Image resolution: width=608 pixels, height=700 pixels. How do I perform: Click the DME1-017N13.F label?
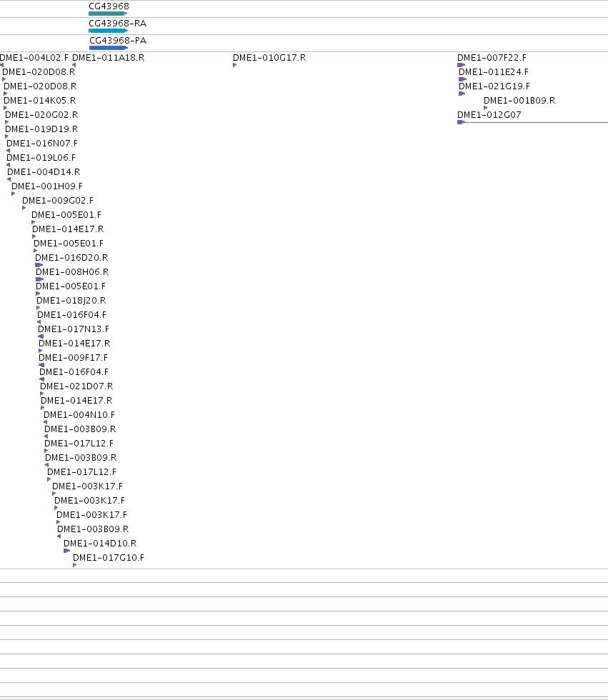[73, 329]
